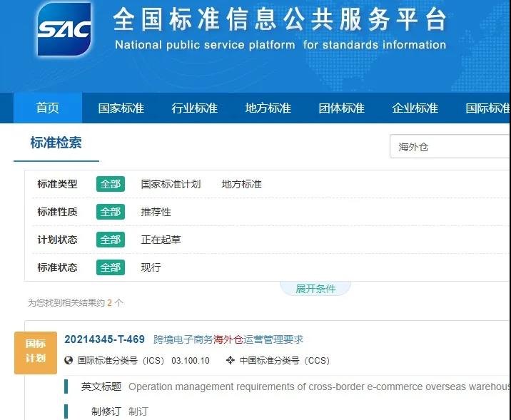This screenshot has width=511, height=420.
Task: Filter by 推荐性 standard nature
Action: coord(156,212)
